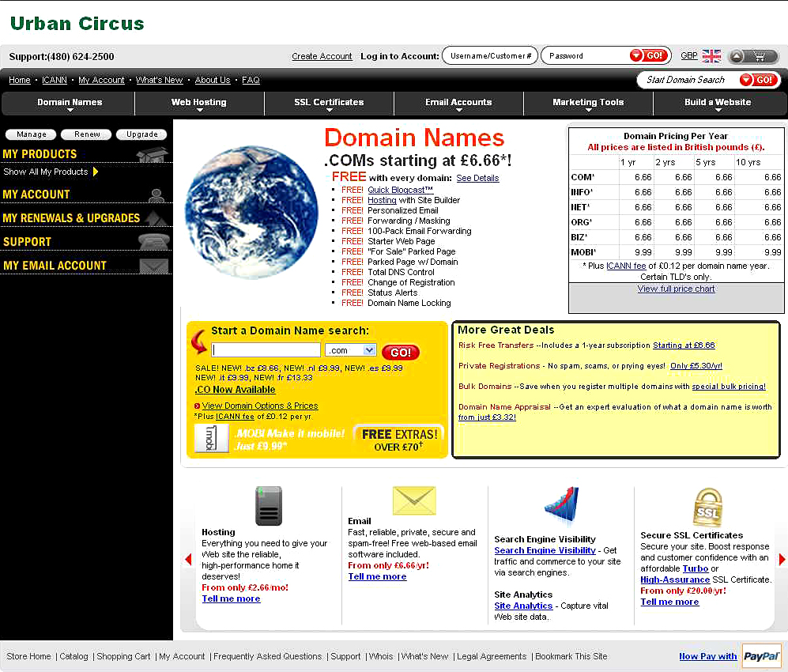Open the ICANN navigation link
The height and width of the screenshot is (672, 788).
coord(55,80)
